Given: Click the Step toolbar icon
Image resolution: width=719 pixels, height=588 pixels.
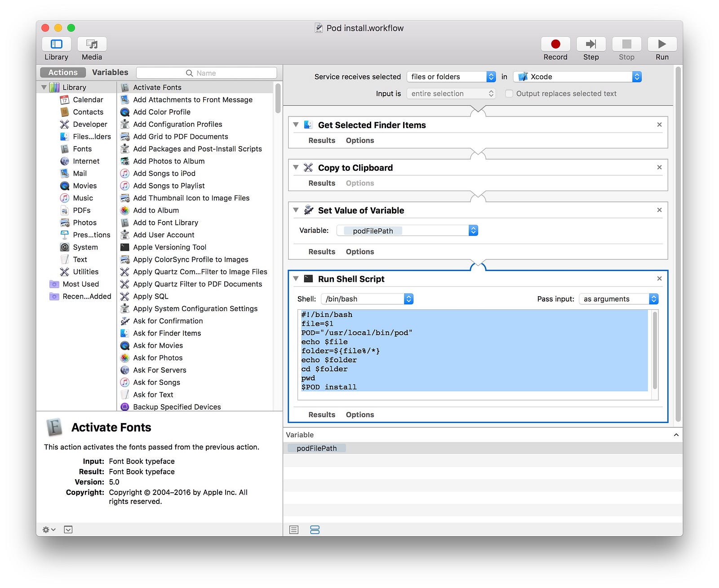Looking at the screenshot, I should click(591, 44).
